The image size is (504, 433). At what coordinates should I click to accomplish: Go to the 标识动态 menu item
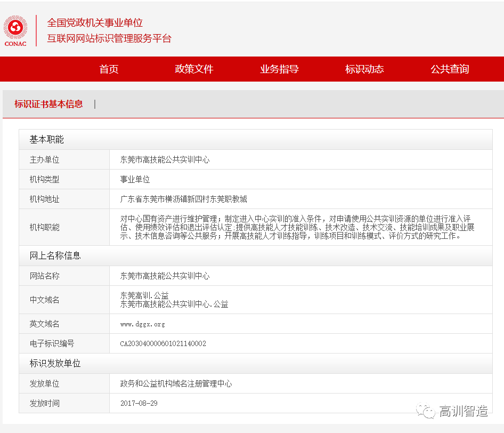point(364,69)
